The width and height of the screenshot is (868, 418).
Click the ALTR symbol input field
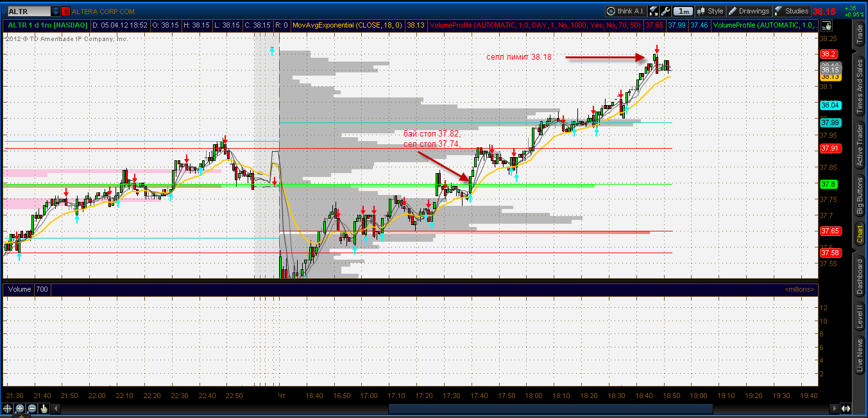click(x=28, y=12)
